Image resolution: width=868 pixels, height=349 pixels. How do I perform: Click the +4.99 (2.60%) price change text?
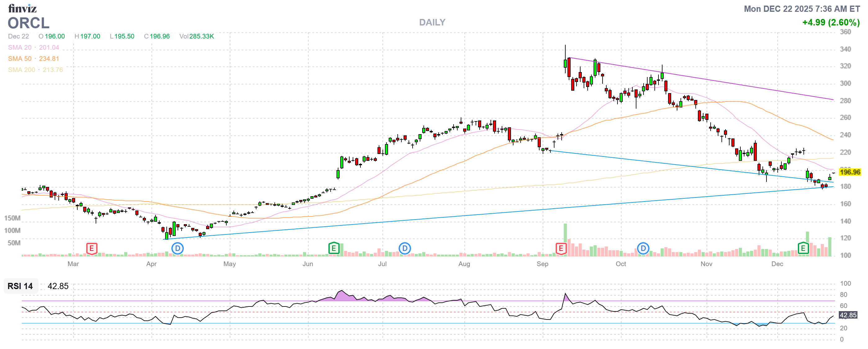tap(831, 22)
